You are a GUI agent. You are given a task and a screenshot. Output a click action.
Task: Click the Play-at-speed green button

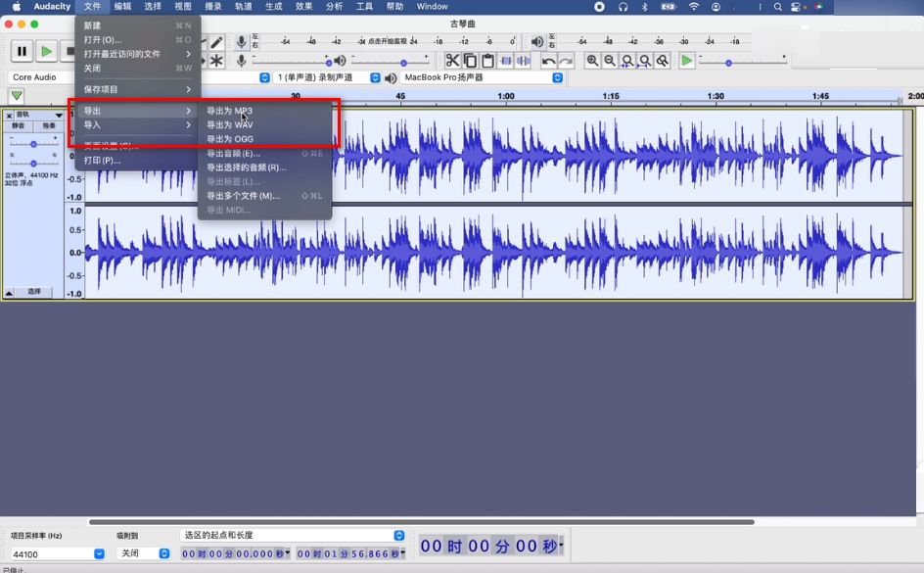pyautogui.click(x=686, y=61)
